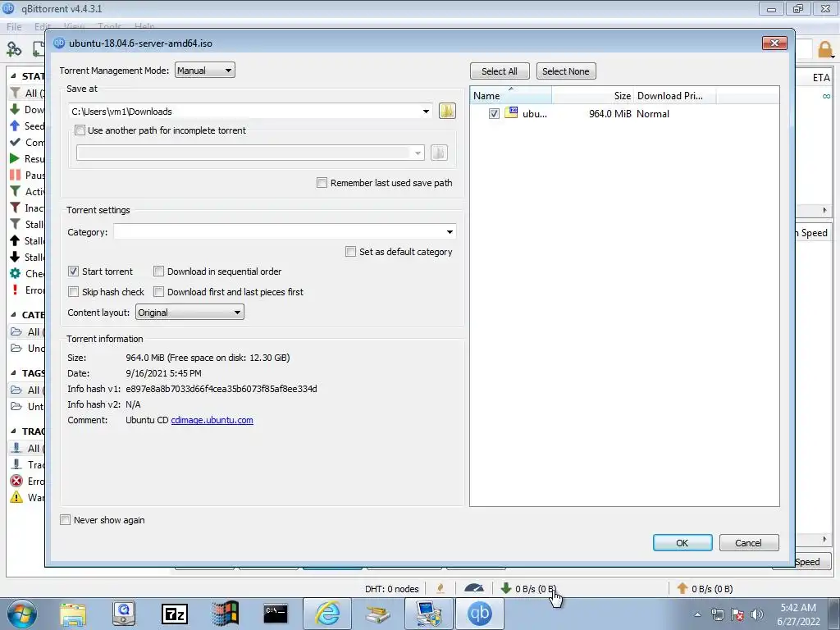Click qBittorrent taskbar button
840x630 pixels.
tap(479, 614)
